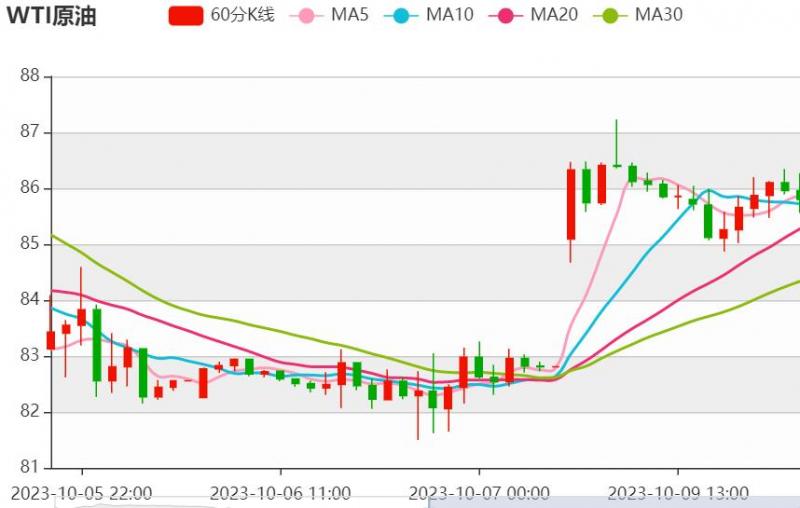Click the 84 price axis label
The height and width of the screenshot is (508, 800).
click(x=30, y=299)
